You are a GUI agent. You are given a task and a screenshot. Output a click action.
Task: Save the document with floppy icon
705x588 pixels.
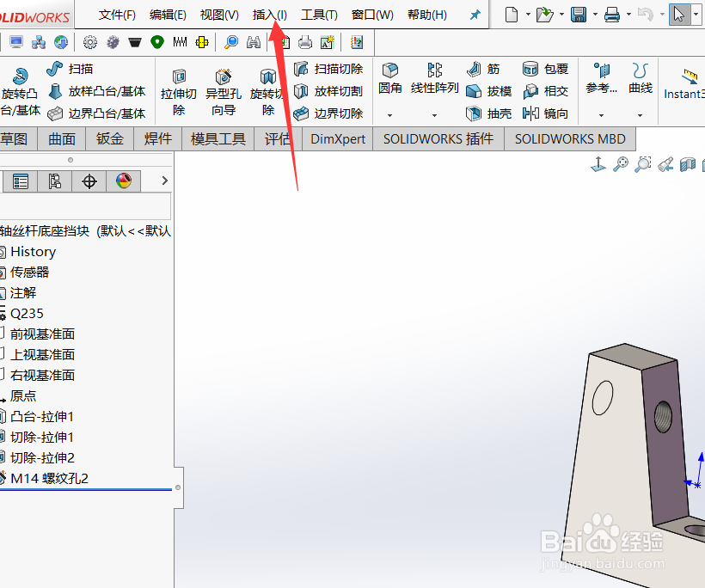tap(579, 15)
